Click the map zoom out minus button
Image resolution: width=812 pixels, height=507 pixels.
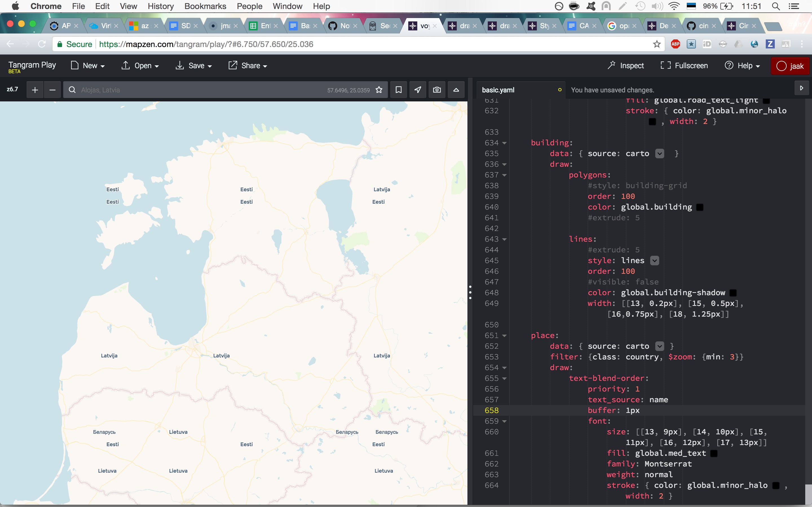tap(52, 90)
